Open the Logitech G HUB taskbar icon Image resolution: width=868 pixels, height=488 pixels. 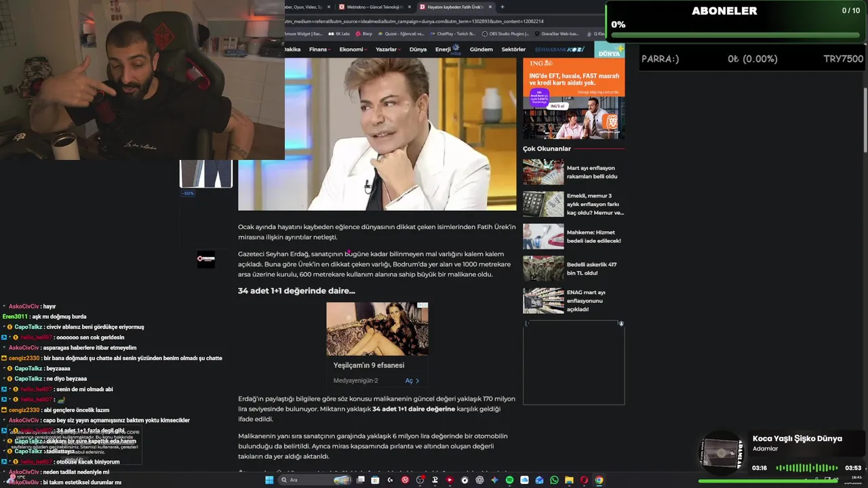(x=390, y=480)
